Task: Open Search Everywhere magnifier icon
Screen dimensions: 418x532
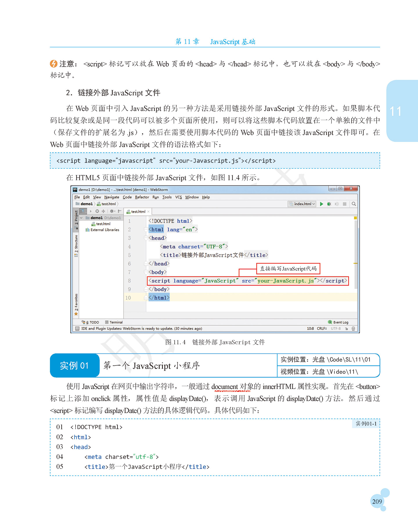Action: point(354,204)
